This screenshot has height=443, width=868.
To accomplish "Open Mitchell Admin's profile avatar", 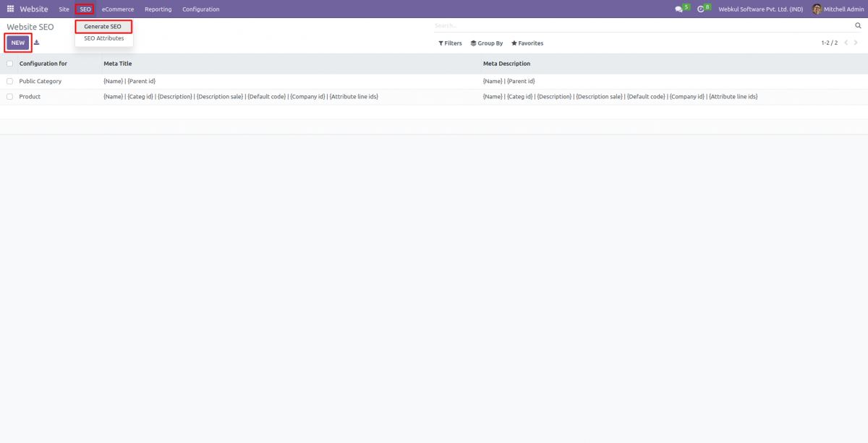I will point(817,9).
